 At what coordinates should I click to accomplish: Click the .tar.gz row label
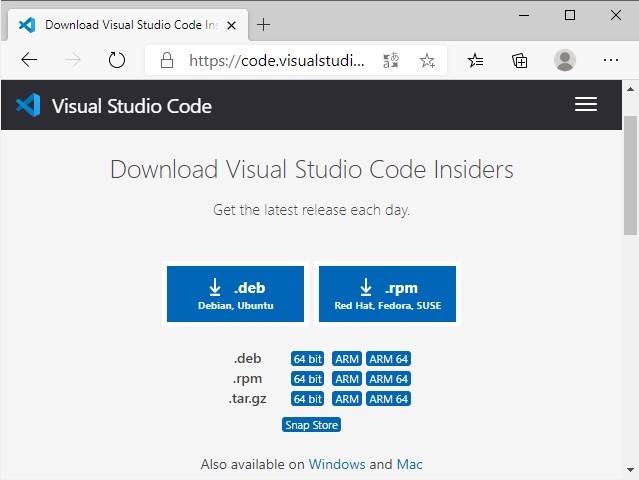[x=247, y=399]
